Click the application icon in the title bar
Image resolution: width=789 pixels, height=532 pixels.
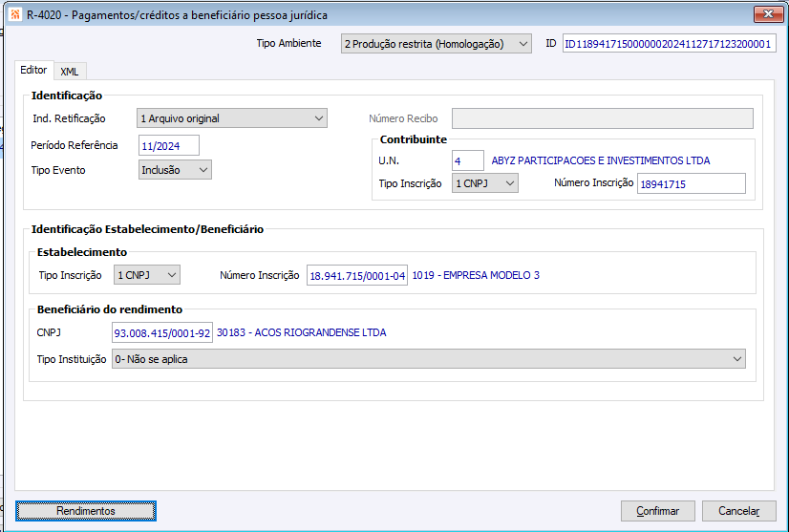coord(15,14)
